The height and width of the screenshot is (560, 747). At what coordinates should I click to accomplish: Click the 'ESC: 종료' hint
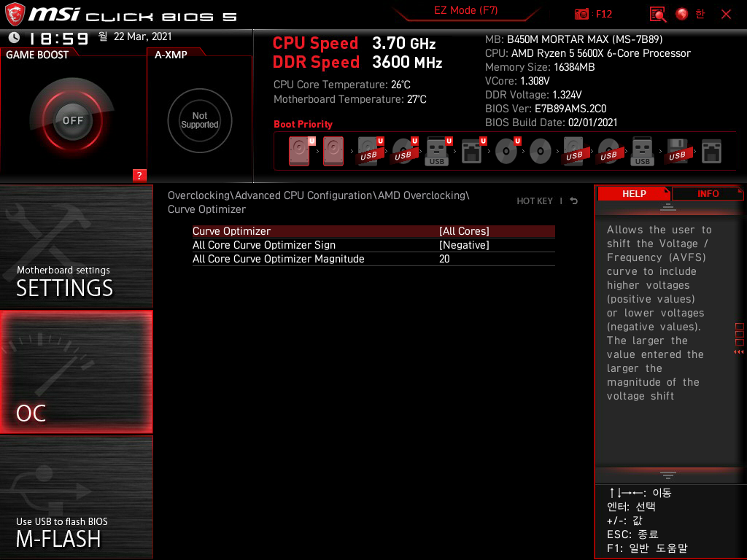point(632,534)
